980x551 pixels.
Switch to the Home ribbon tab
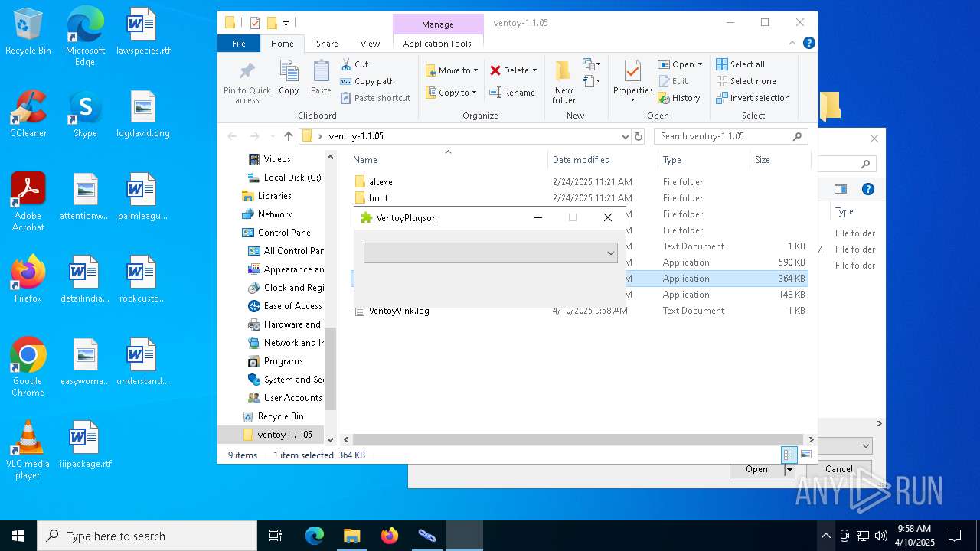tap(283, 44)
